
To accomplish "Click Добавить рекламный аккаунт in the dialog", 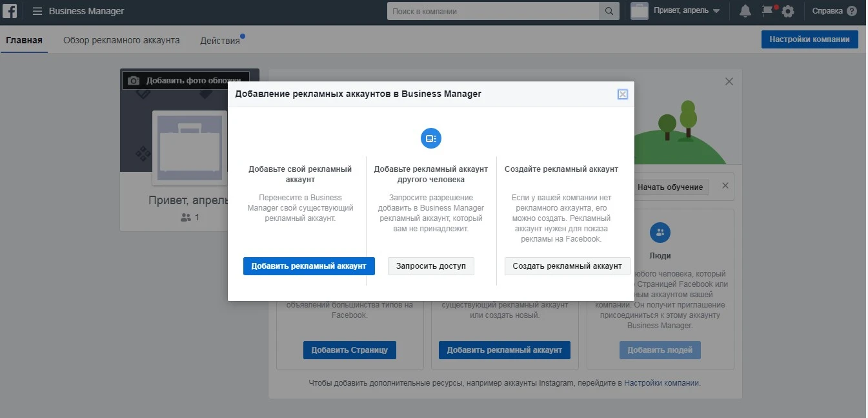I will click(x=308, y=266).
